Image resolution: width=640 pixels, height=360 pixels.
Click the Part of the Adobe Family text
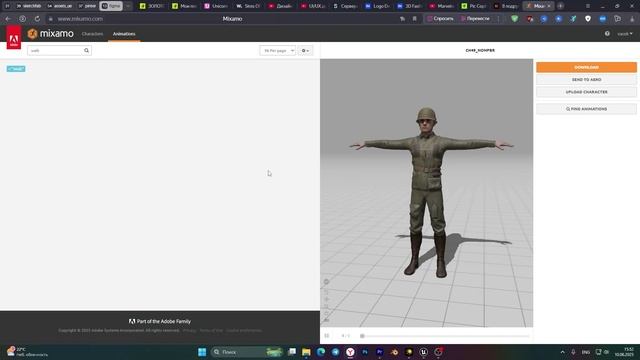coord(164,321)
